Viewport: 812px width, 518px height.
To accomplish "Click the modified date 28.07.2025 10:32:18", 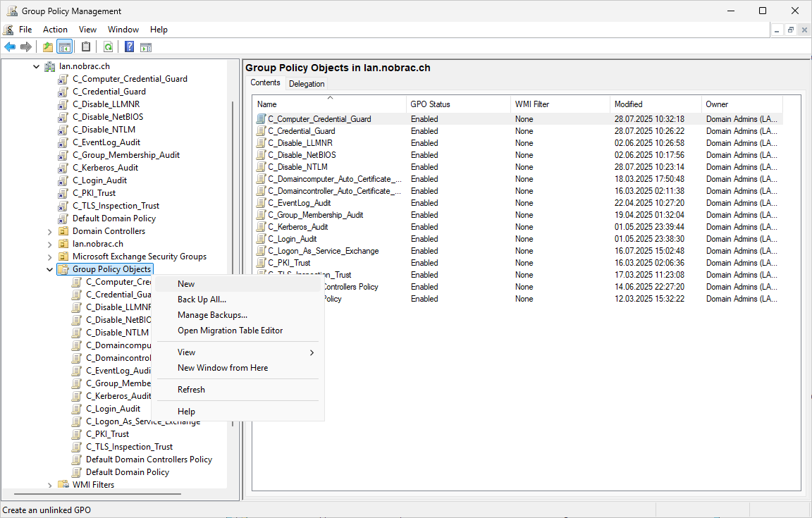I will [x=649, y=119].
